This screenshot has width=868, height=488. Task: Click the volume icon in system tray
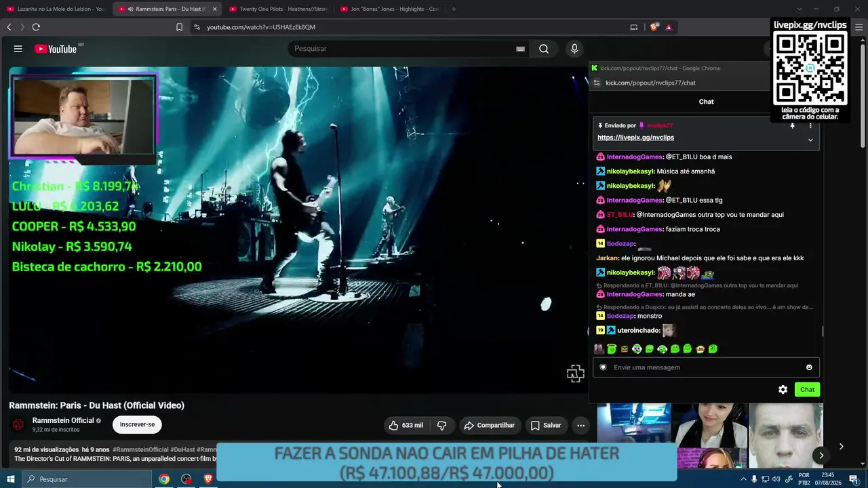click(x=776, y=479)
